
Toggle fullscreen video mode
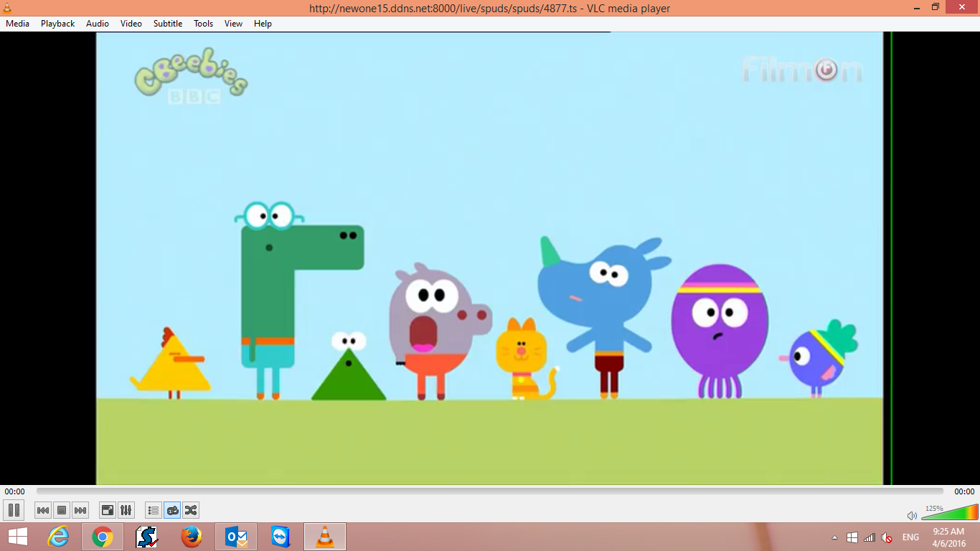coord(108,510)
